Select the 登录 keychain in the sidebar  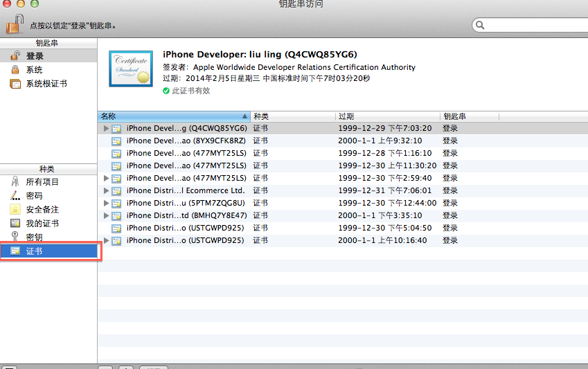pyautogui.click(x=48, y=56)
